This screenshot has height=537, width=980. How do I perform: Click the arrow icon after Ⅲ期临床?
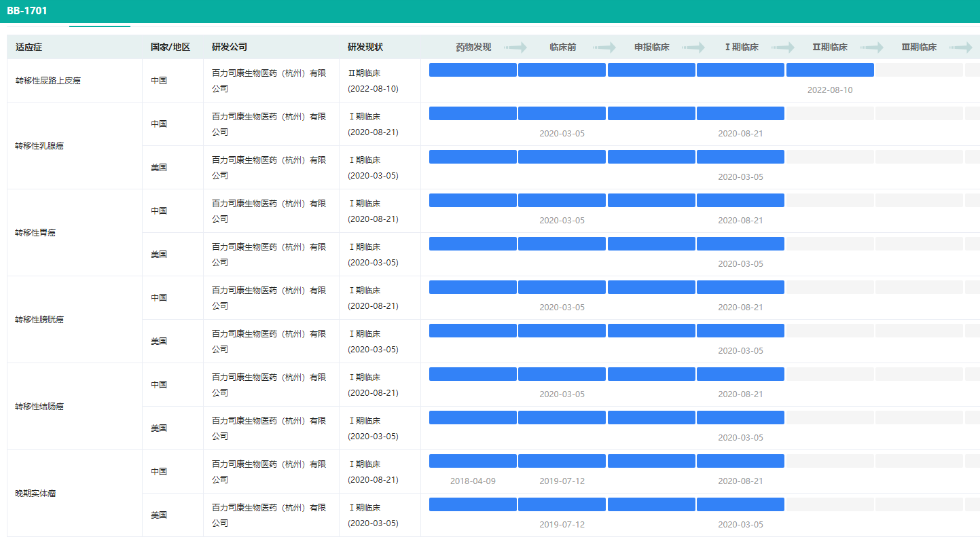click(960, 48)
